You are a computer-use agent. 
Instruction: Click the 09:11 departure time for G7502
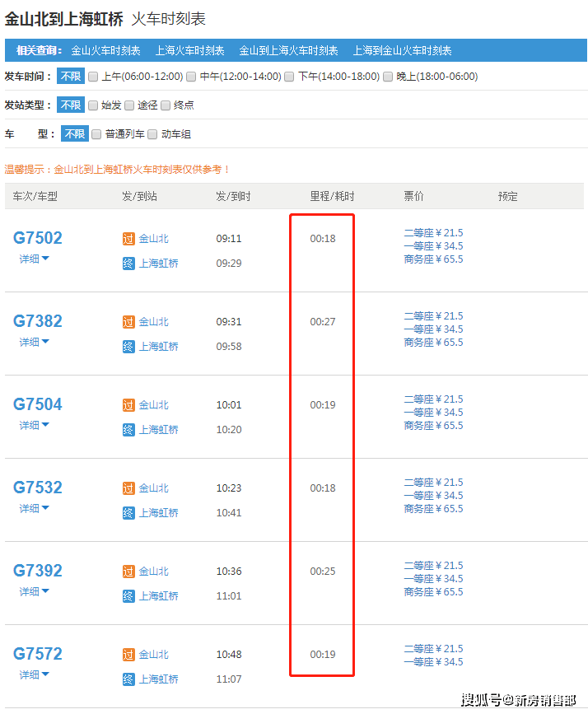coord(229,239)
